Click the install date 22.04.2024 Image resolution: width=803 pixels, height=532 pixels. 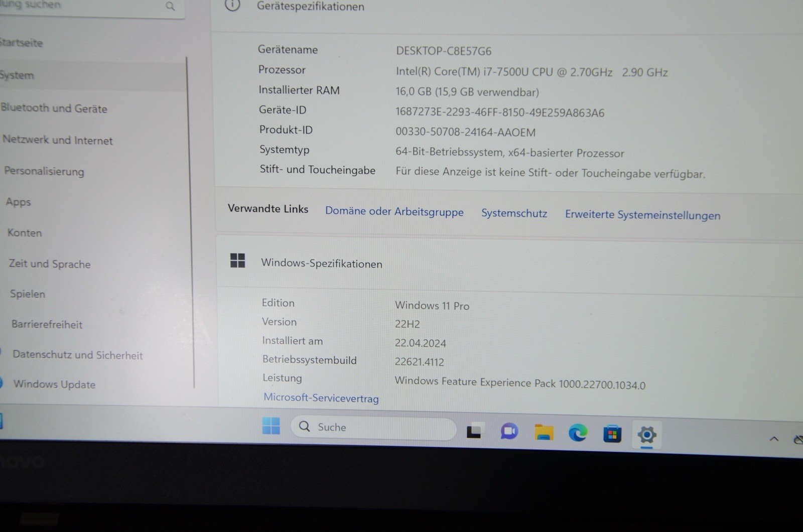(420, 343)
